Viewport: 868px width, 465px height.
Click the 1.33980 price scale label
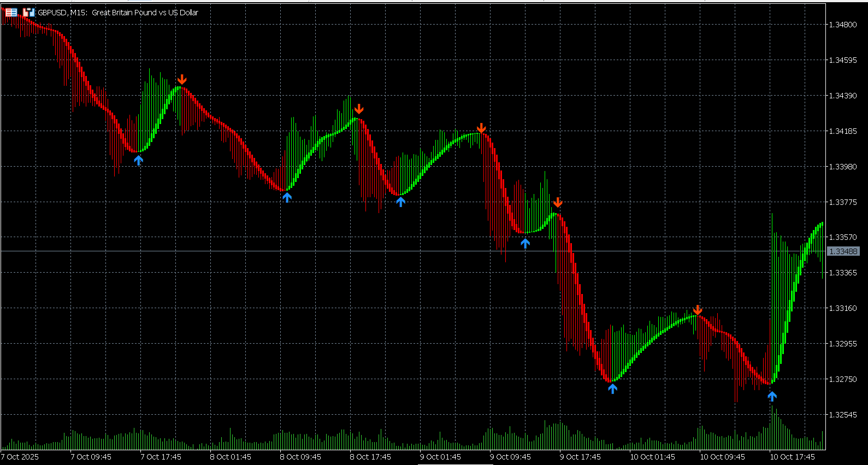[843, 167]
